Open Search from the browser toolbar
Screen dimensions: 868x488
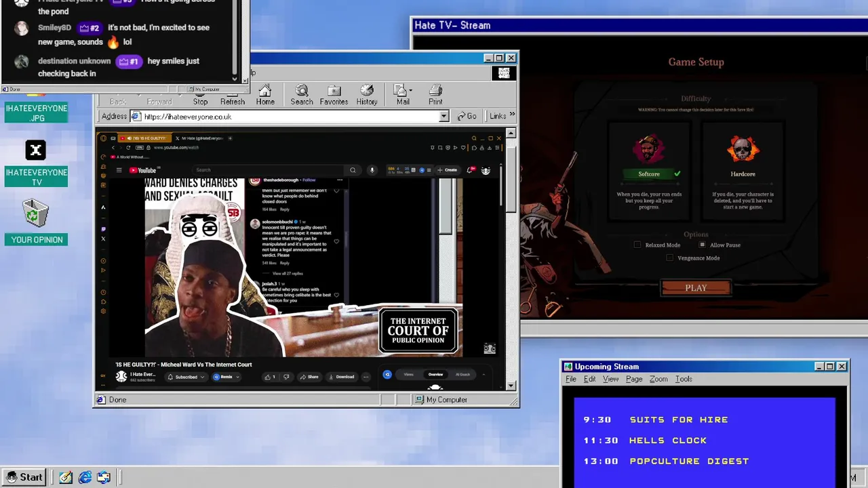[x=302, y=94]
